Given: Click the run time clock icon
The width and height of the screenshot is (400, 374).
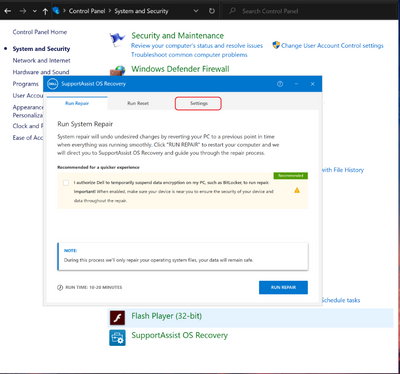Looking at the screenshot, I should pos(60,287).
